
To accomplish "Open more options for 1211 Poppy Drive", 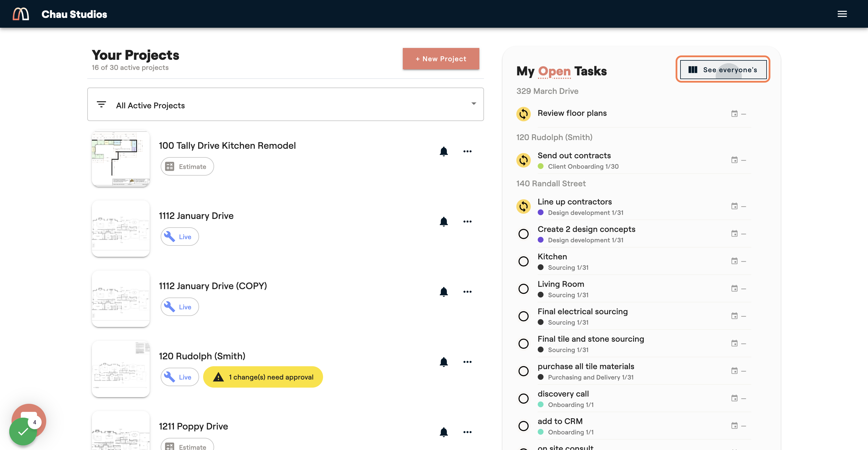I will [x=467, y=432].
